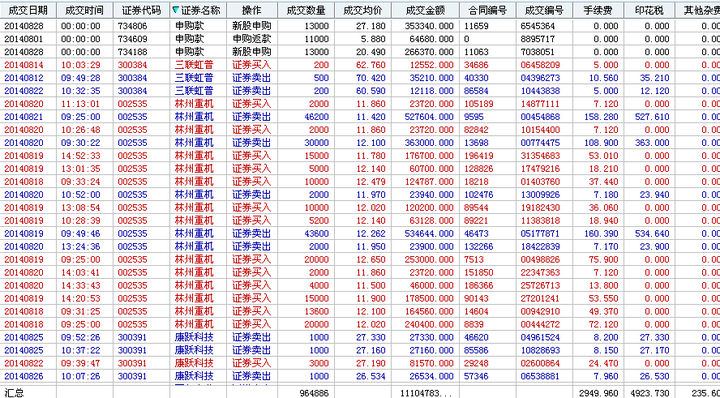Image resolution: width=720 pixels, height=398 pixels.
Task: Click amount 253000.000 cell
Action: pyautogui.click(x=429, y=259)
